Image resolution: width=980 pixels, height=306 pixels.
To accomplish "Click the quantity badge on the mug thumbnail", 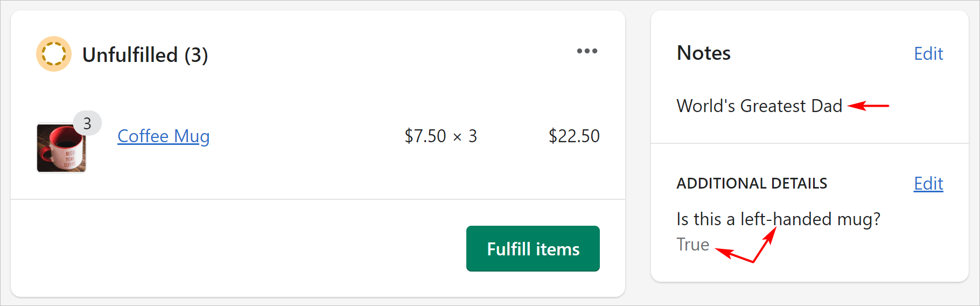I will pyautogui.click(x=87, y=124).
